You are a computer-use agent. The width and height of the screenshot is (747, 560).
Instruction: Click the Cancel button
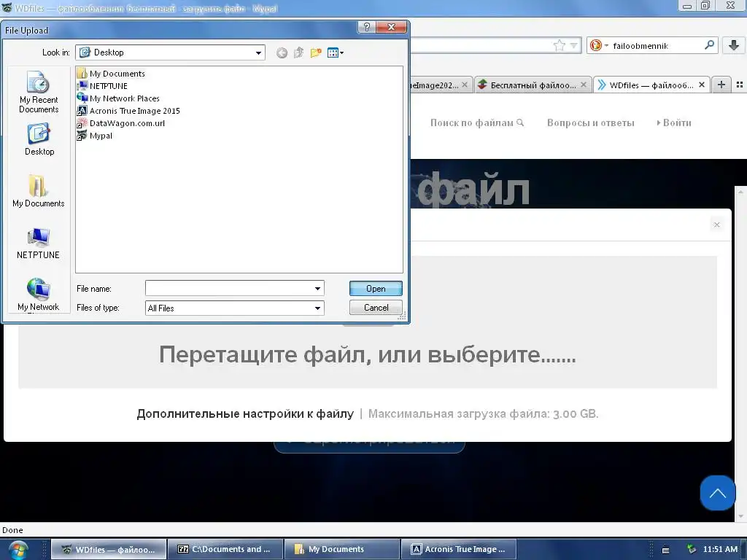pyautogui.click(x=376, y=307)
